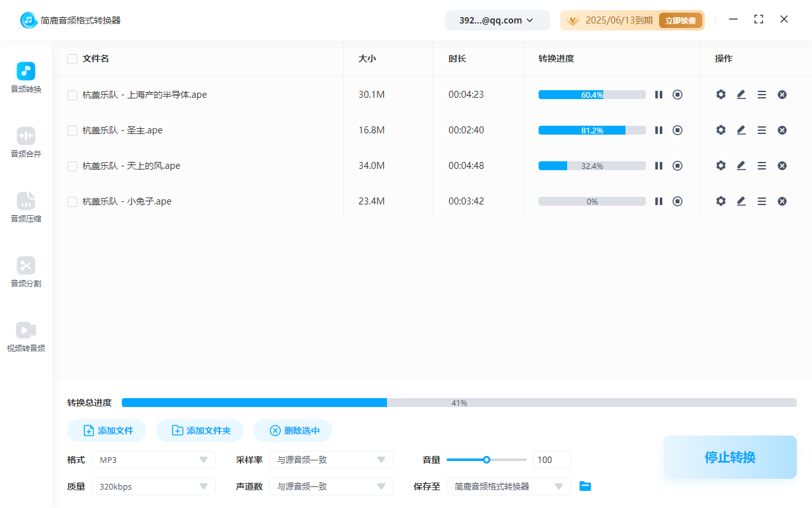Open settings gear for 杭盖乐队 - 上海产的半导体.ape

(x=721, y=94)
